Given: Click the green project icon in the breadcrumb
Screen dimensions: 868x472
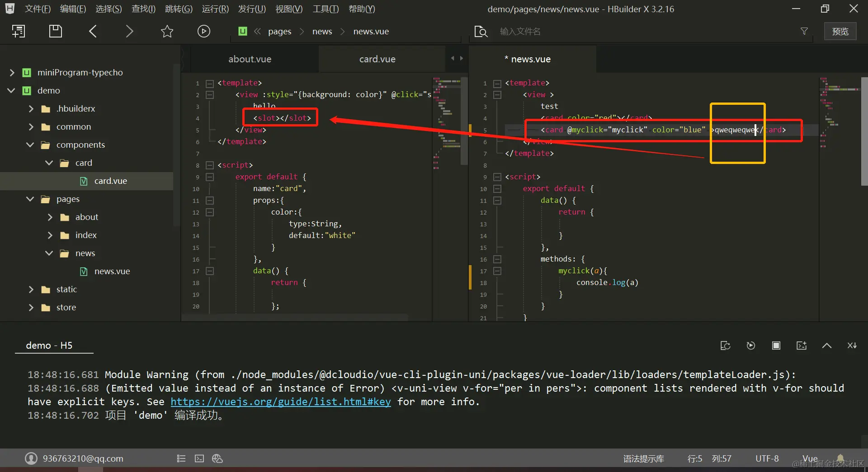Looking at the screenshot, I should pos(243,31).
